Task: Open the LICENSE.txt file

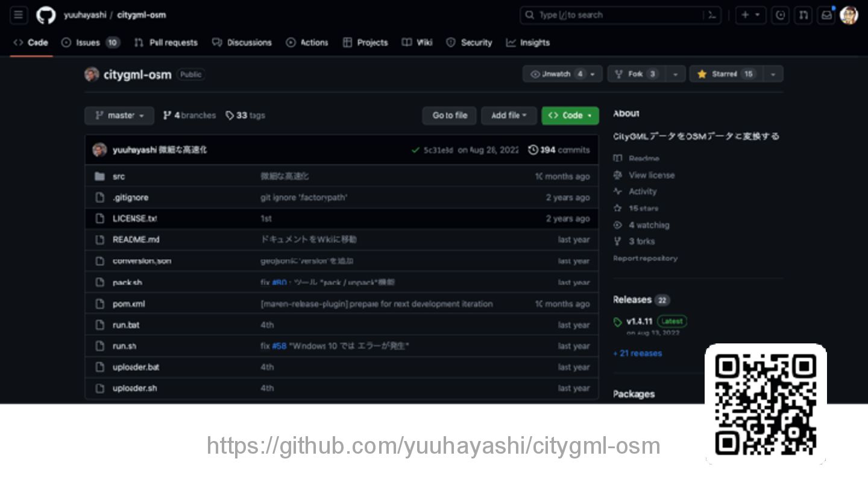Action: coord(135,219)
